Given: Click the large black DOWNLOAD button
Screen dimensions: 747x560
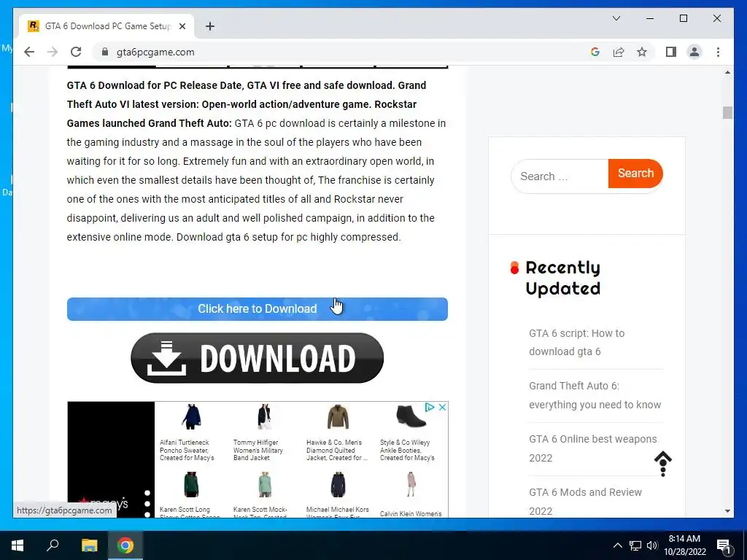Looking at the screenshot, I should pyautogui.click(x=258, y=358).
